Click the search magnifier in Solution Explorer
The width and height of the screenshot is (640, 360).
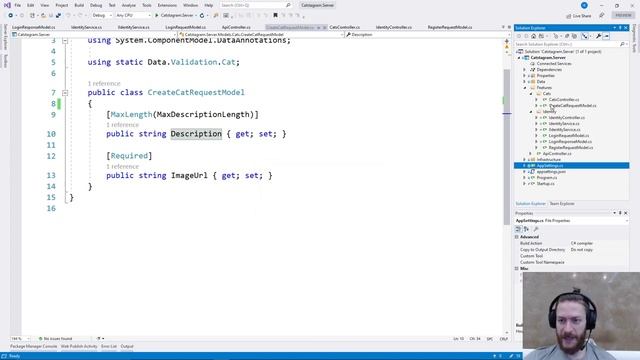[x=622, y=44]
